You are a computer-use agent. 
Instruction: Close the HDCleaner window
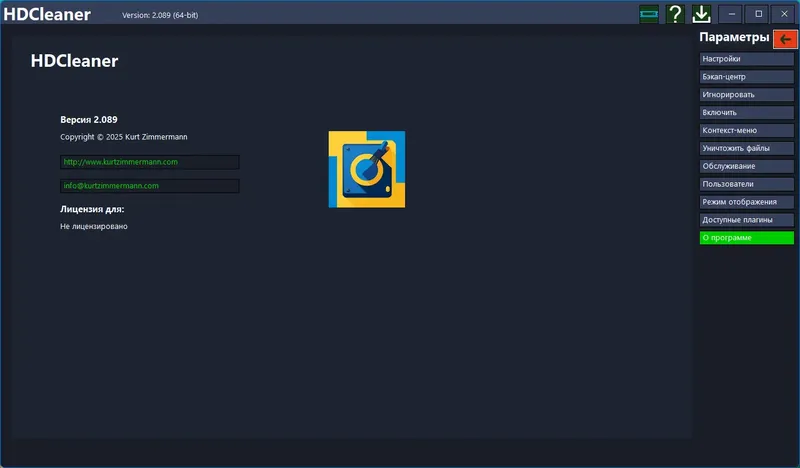784,14
